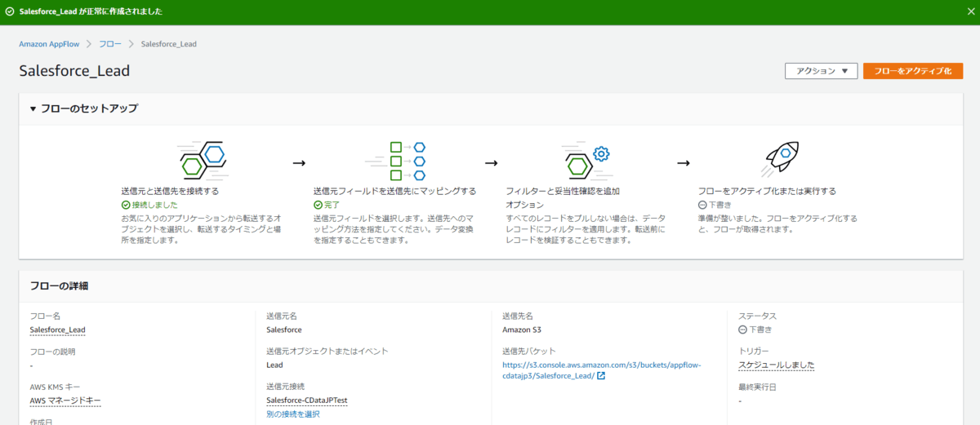The height and width of the screenshot is (425, 980).
Task: Click the オプション label under the filter step
Action: point(523,206)
